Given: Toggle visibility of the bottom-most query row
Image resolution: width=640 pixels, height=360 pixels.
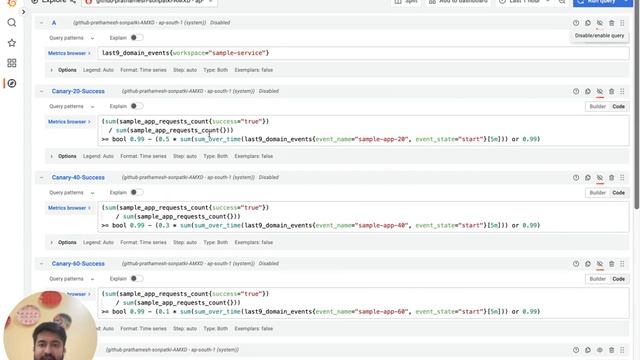Looking at the screenshot, I should (600, 350).
